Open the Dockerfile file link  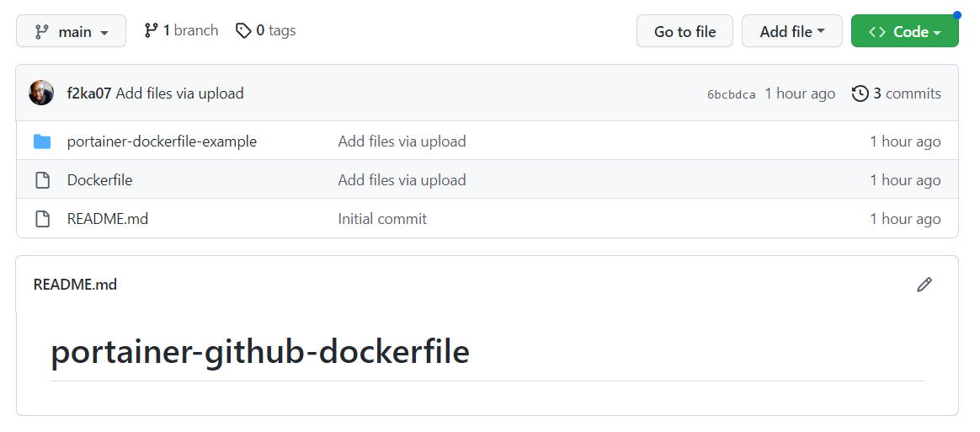(99, 180)
